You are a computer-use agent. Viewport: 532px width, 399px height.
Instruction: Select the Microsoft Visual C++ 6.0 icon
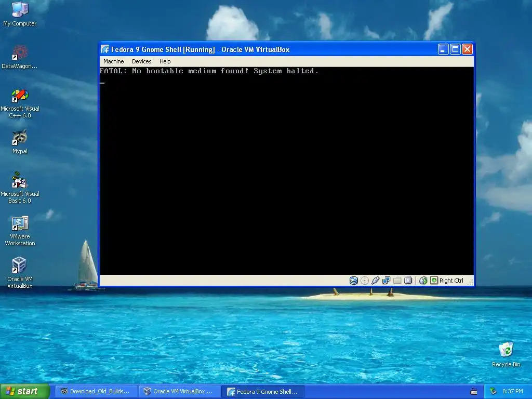[x=20, y=103]
